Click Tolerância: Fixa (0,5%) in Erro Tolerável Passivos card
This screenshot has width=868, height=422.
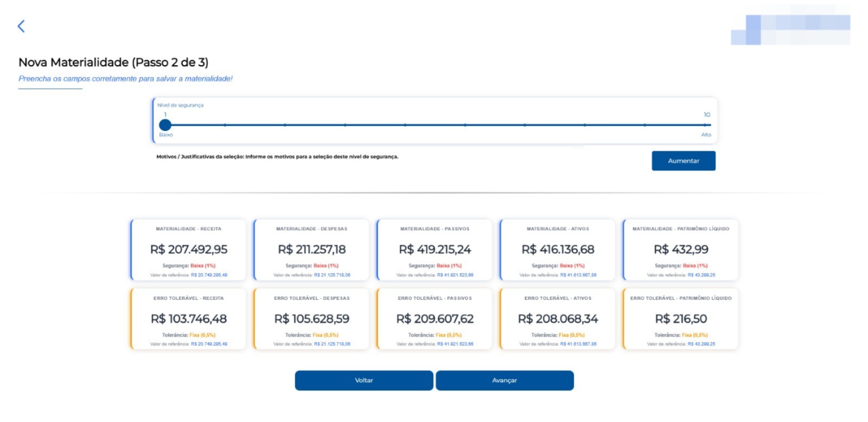tap(435, 335)
